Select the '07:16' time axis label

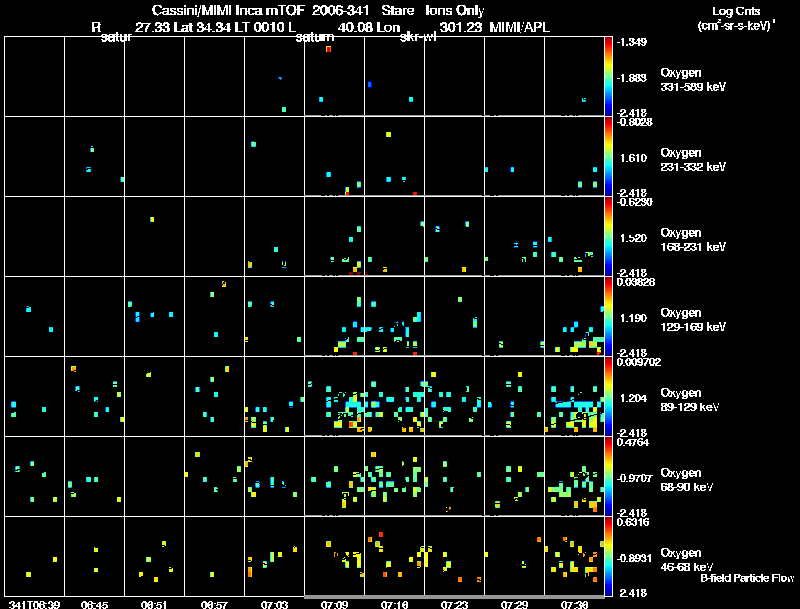point(394,604)
